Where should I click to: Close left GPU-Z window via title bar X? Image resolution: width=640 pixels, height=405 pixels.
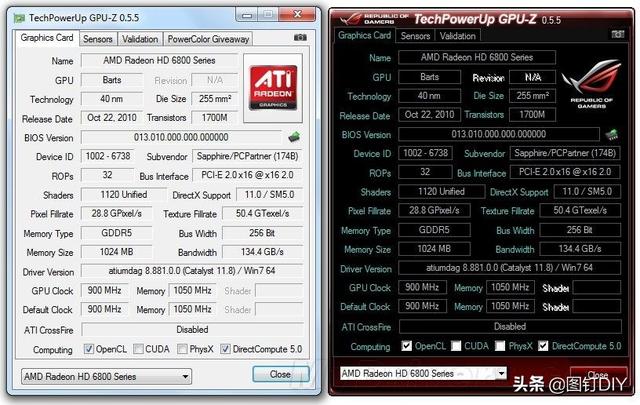click(x=298, y=15)
